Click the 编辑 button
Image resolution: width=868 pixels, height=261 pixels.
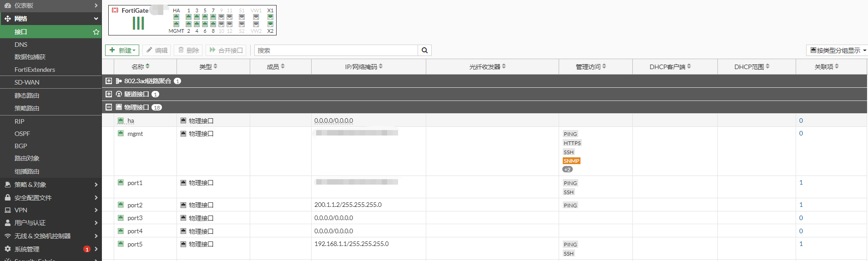point(156,50)
